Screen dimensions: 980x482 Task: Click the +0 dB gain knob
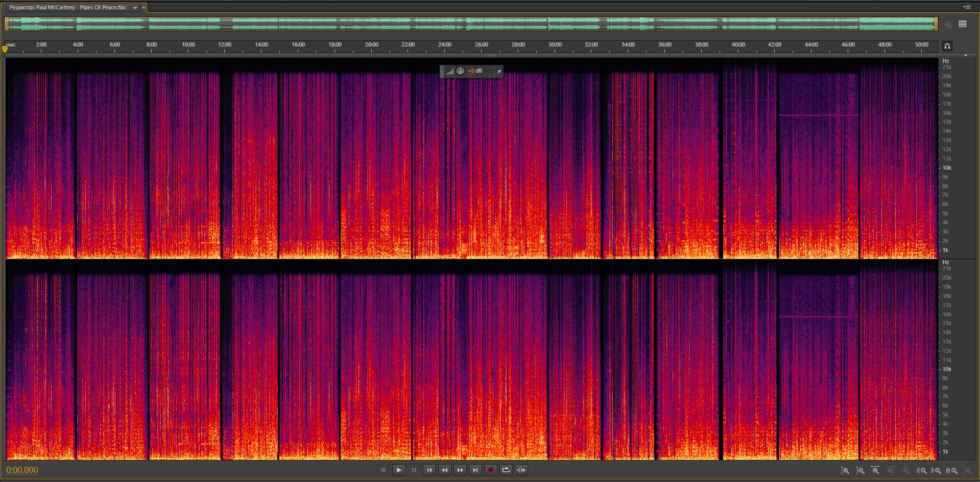pyautogui.click(x=460, y=71)
